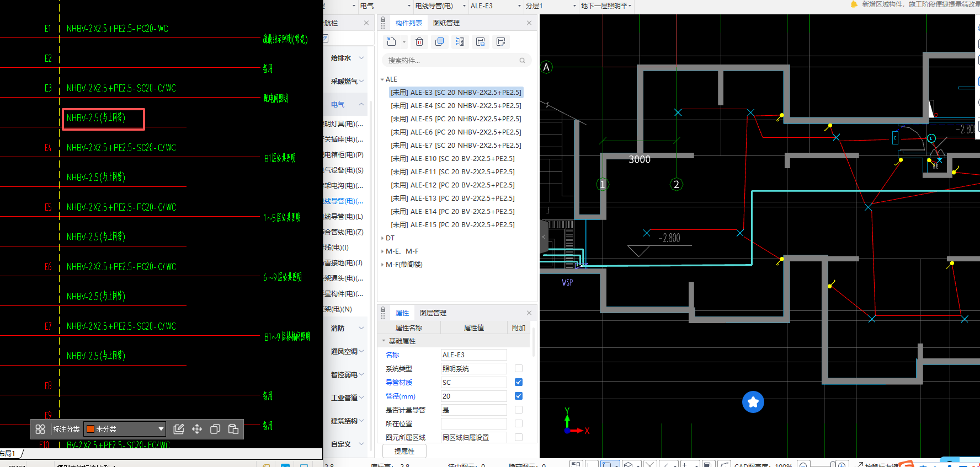This screenshot has height=467, width=980.
Task: Click the orange 未分类 color swatch
Action: click(90, 429)
